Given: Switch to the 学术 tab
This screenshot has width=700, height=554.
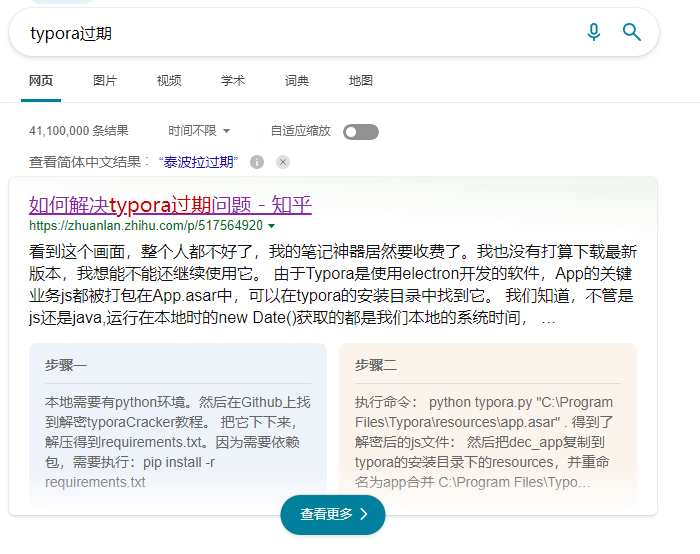Looking at the screenshot, I should (233, 81).
